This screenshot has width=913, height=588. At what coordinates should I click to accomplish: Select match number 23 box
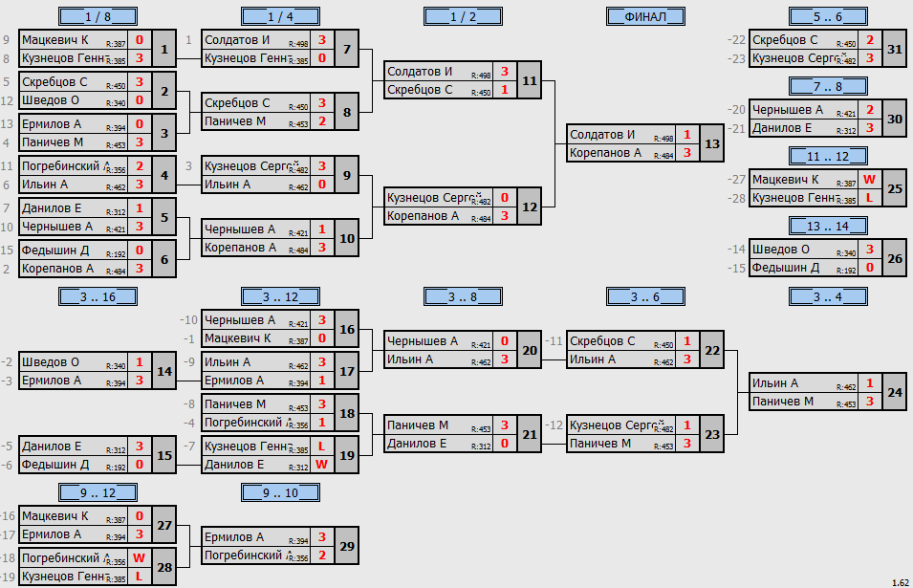(712, 434)
